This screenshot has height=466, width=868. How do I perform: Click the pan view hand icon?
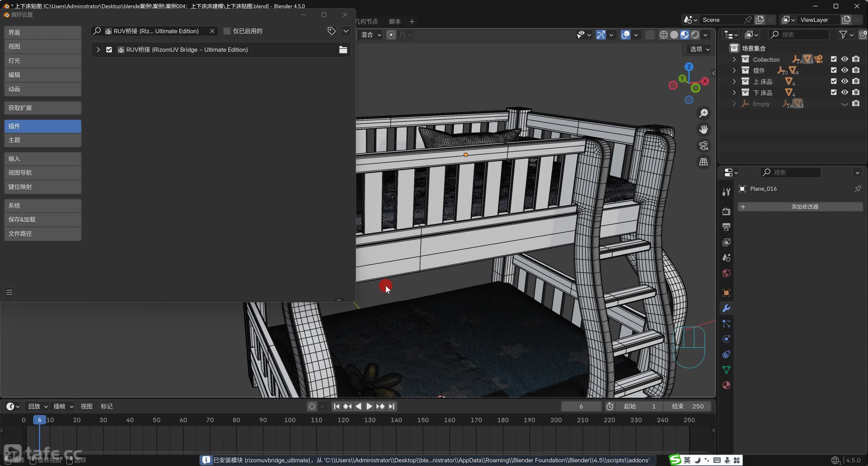coord(704,129)
